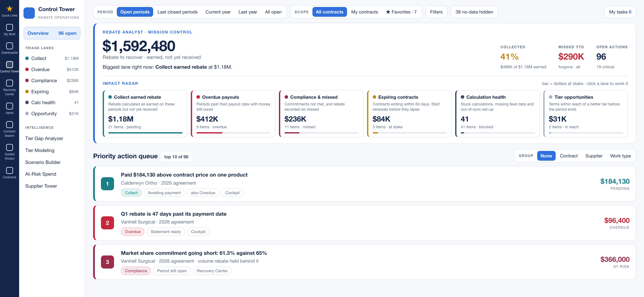Image resolution: width=644 pixels, height=297 pixels.
Task: Open Alerts in the sidebar
Action: [10, 106]
